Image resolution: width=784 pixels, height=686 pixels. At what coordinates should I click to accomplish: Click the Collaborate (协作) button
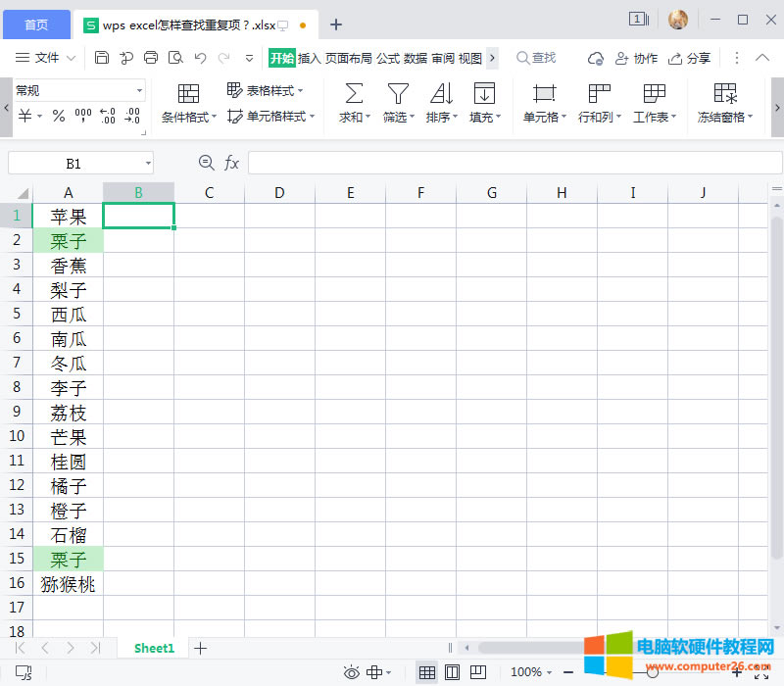point(636,59)
